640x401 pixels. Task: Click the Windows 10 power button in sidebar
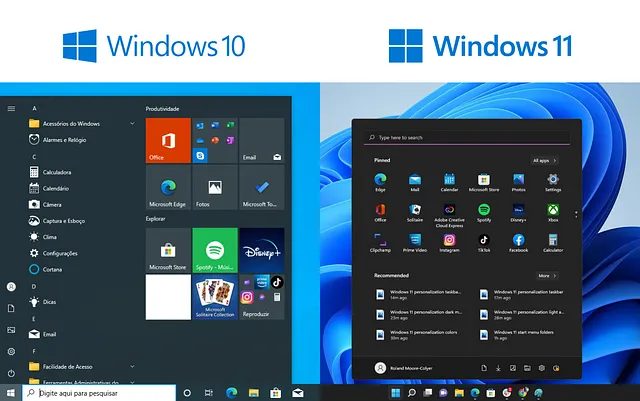(x=11, y=373)
